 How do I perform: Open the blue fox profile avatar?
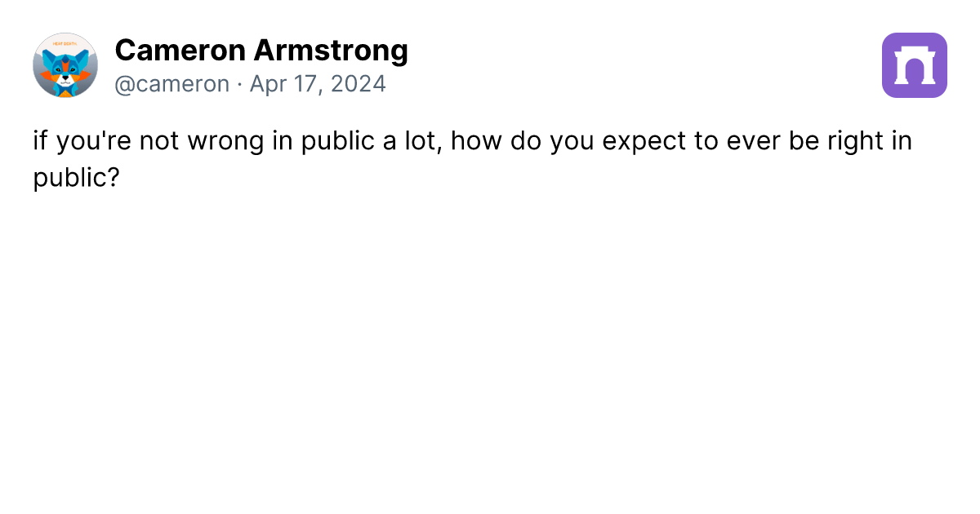(65, 65)
